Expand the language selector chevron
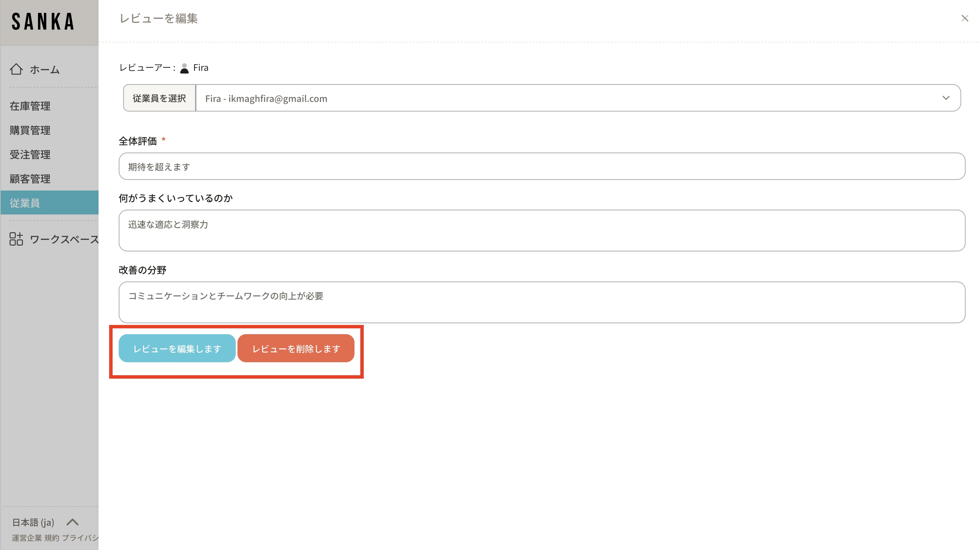This screenshot has height=550, width=980. 73,522
